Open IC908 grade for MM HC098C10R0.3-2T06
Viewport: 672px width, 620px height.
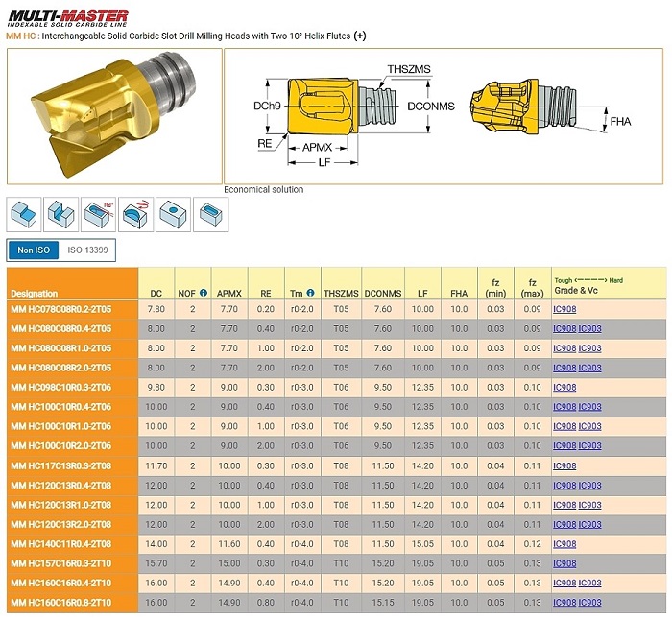point(564,388)
